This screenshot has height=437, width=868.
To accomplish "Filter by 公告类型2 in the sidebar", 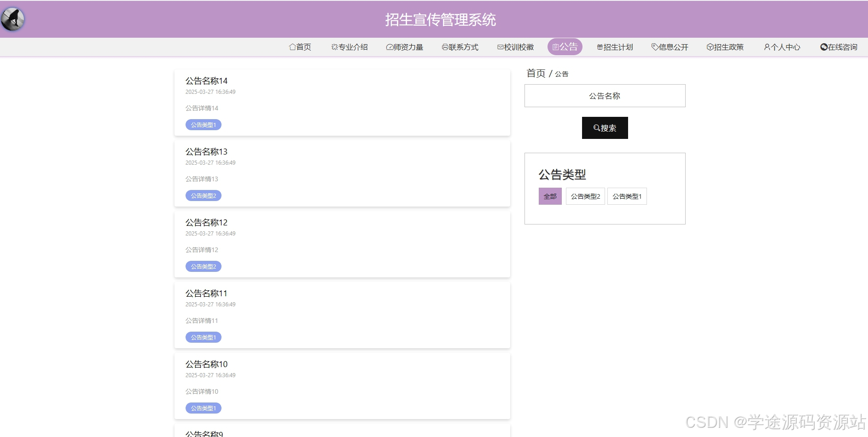I will [x=585, y=196].
